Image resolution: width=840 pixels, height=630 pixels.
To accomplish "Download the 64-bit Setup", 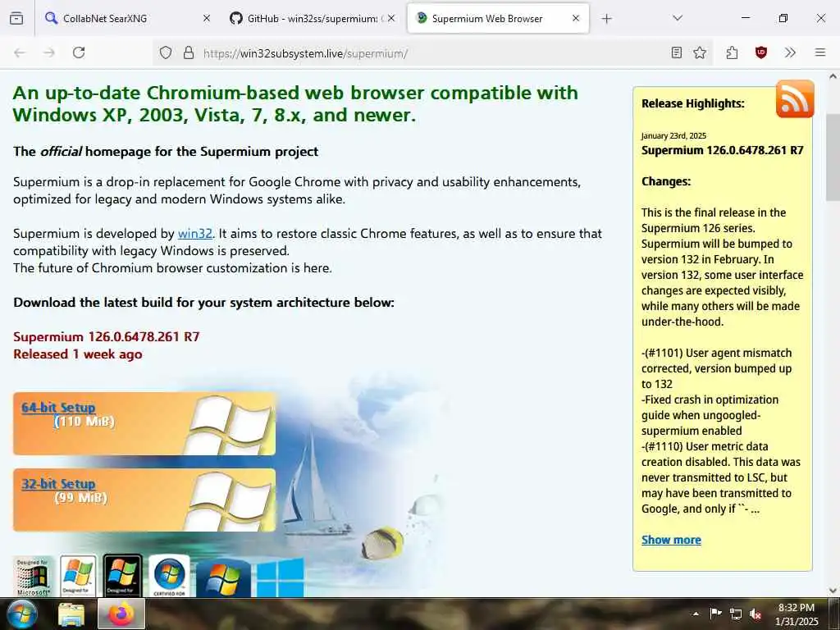I will pyautogui.click(x=58, y=408).
